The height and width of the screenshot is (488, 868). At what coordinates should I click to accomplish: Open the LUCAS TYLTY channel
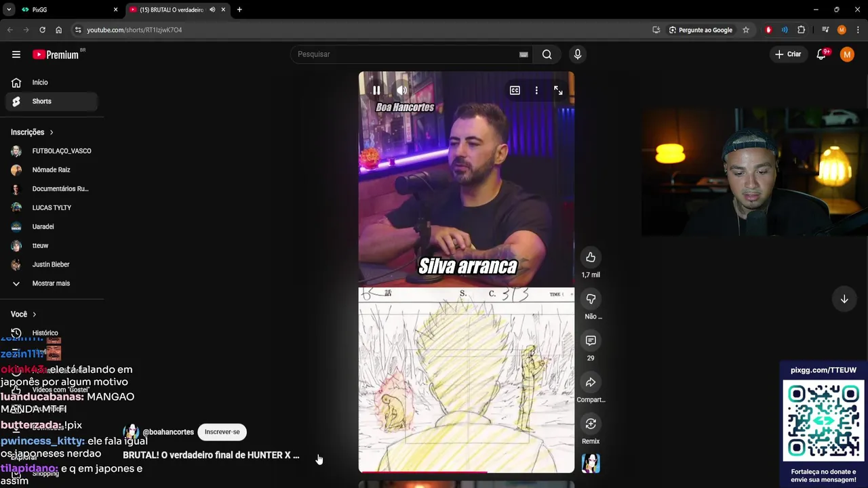tap(52, 208)
